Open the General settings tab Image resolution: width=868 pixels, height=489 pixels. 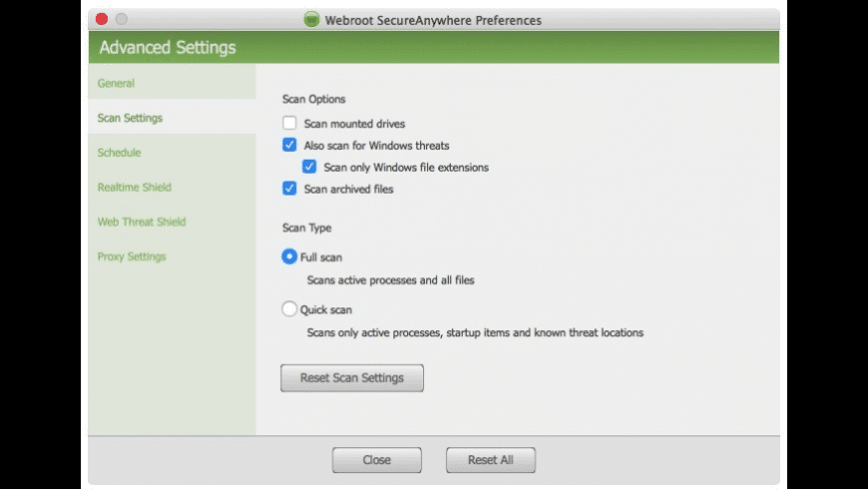[172, 83]
